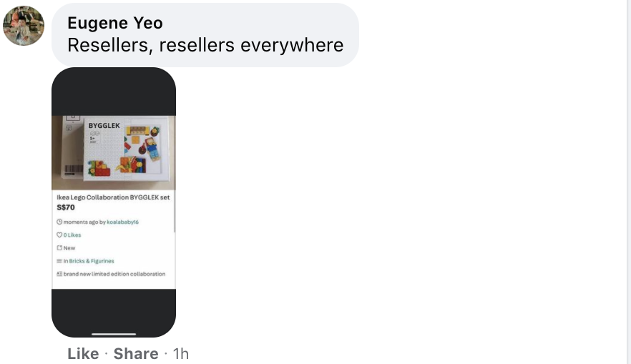Click the clock icon before moments ago
Screen dimensions: 631x364
point(59,222)
